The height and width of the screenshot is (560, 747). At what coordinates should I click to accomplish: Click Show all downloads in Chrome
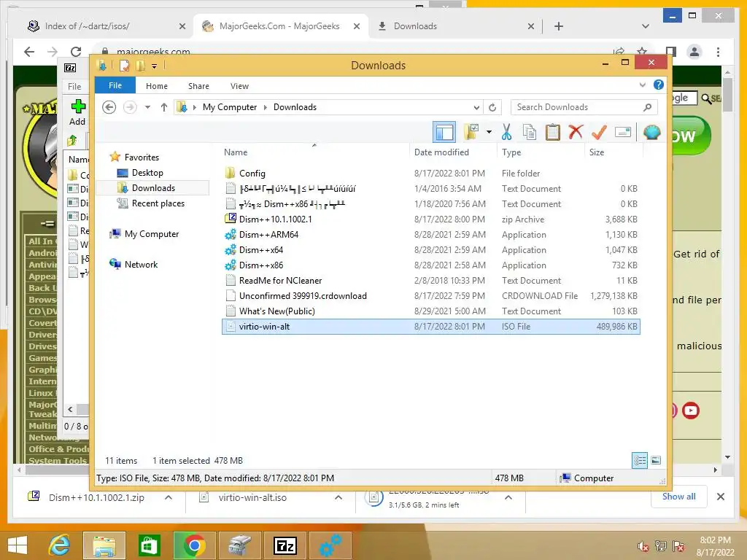678,496
